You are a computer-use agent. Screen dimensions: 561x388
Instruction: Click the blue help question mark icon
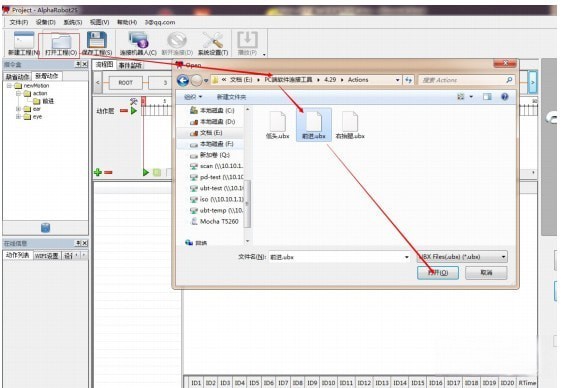pos(504,97)
